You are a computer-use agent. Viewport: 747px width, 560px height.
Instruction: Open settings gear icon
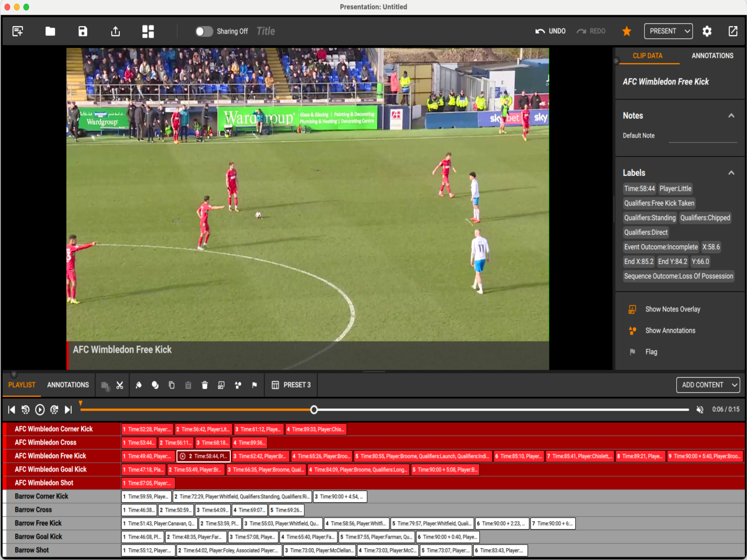point(707,31)
